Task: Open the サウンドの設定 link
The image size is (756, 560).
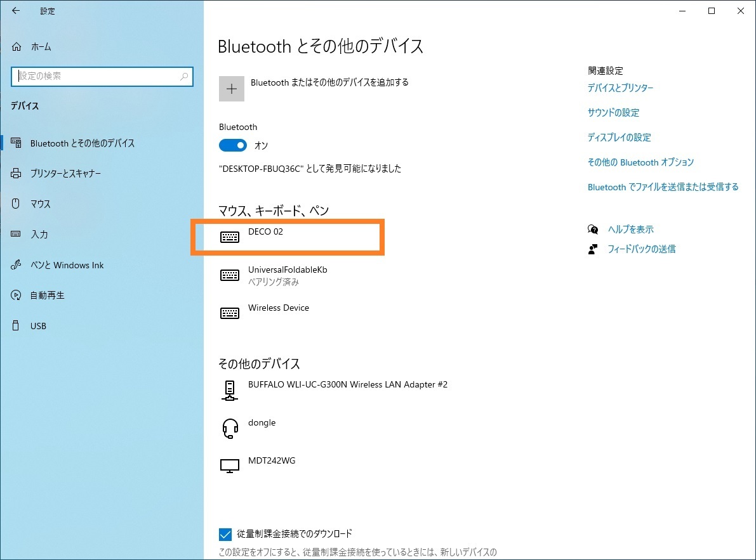Action: click(613, 113)
